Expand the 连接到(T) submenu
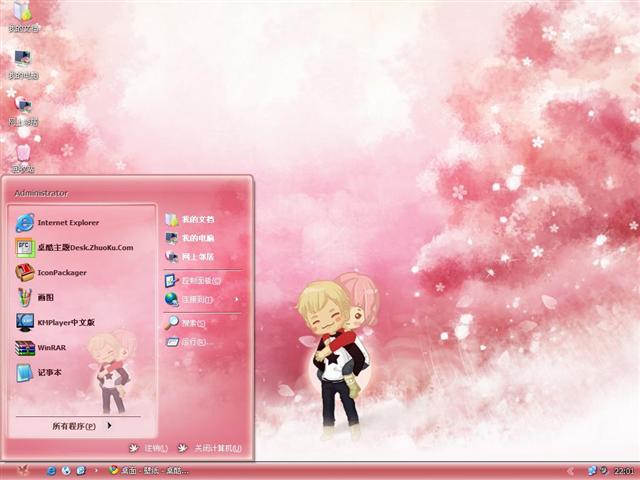The image size is (640, 480). pos(203,300)
